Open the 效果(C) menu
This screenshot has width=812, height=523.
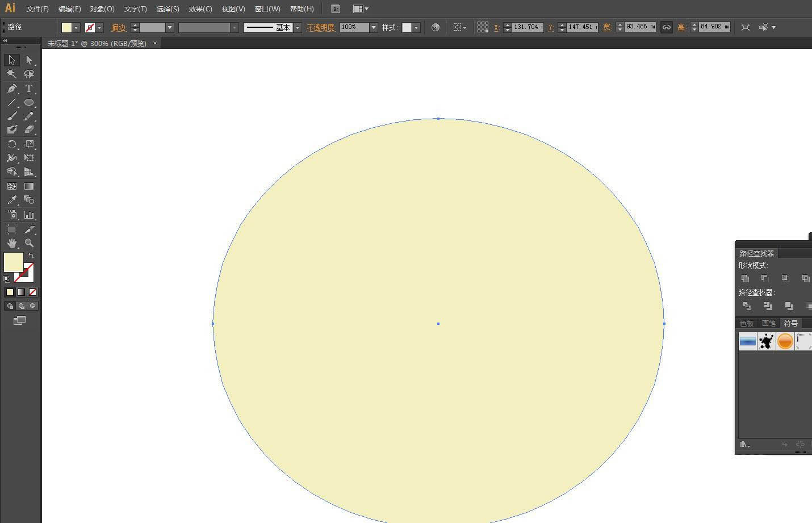(x=200, y=9)
